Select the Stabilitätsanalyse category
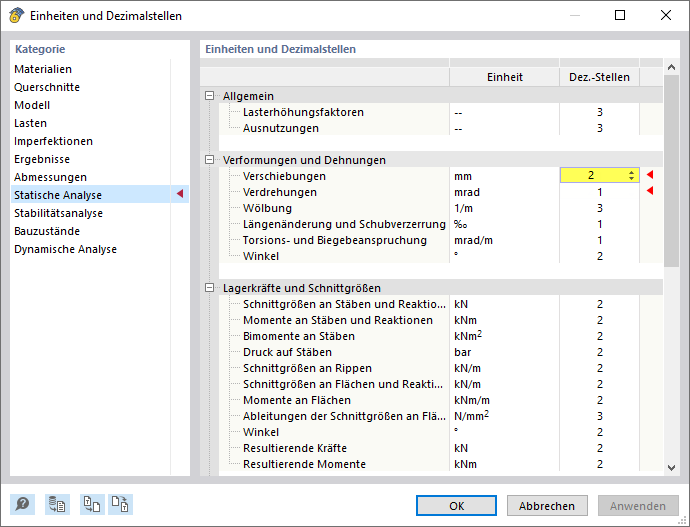 (x=58, y=213)
